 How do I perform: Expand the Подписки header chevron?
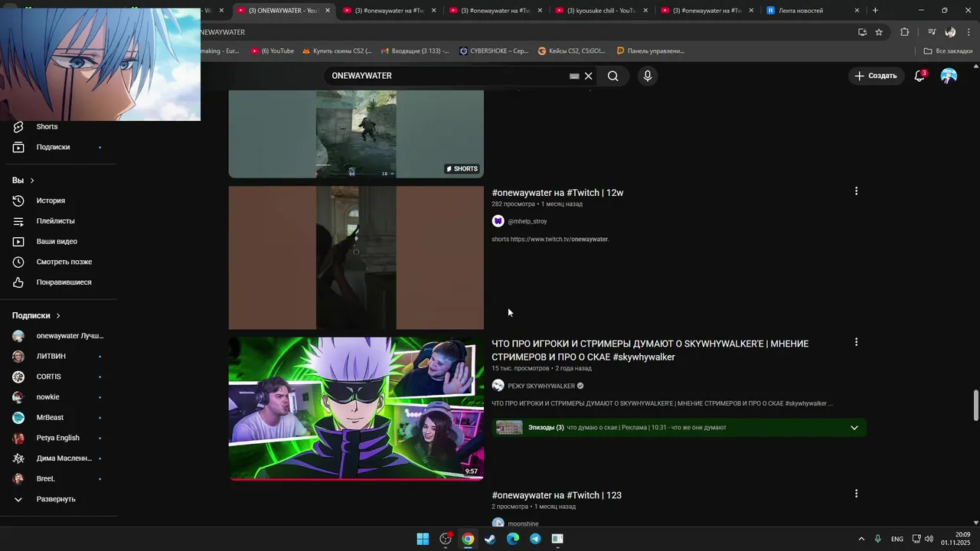[x=58, y=315]
